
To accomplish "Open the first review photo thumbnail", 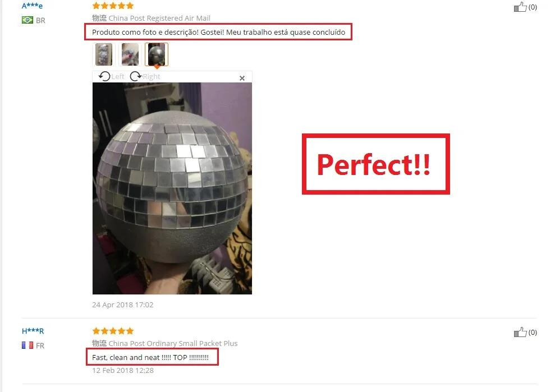I will point(104,54).
